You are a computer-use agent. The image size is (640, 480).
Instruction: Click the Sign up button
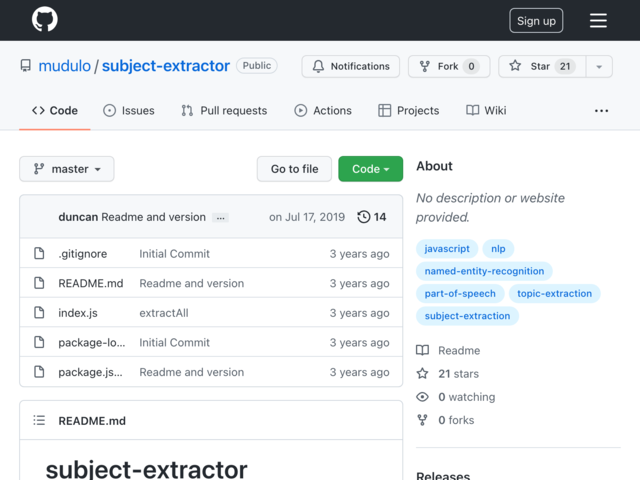(x=536, y=20)
